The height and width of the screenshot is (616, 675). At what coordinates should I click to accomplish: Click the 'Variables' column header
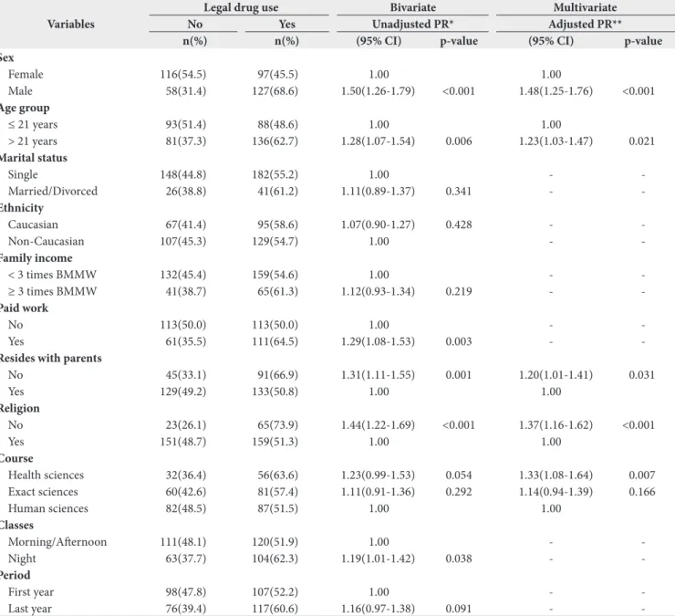click(x=70, y=24)
